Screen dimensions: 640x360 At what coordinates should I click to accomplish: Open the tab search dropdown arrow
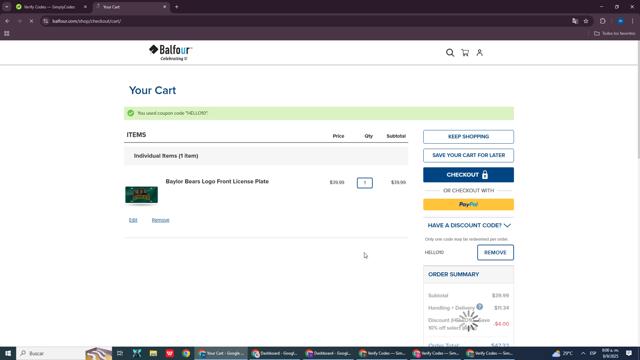coord(7,7)
